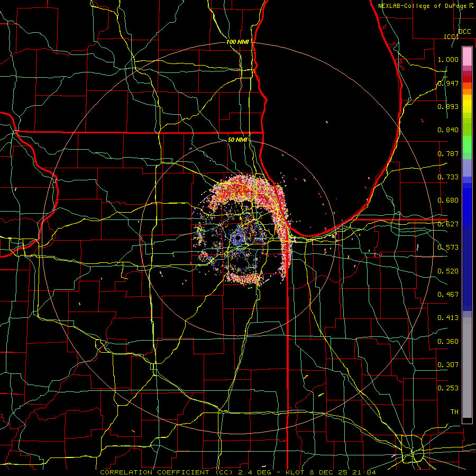Click the 0.307 legend value
The width and height of the screenshot is (476, 476).
point(448,364)
